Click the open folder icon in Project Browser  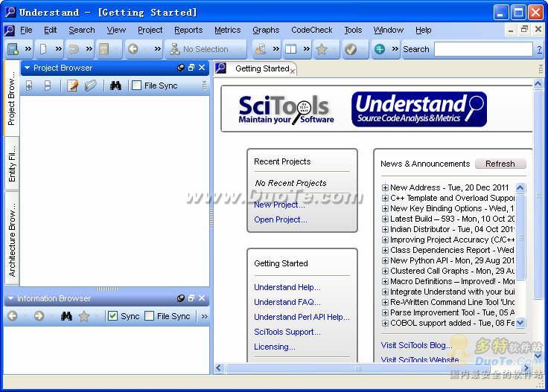pyautogui.click(x=90, y=86)
